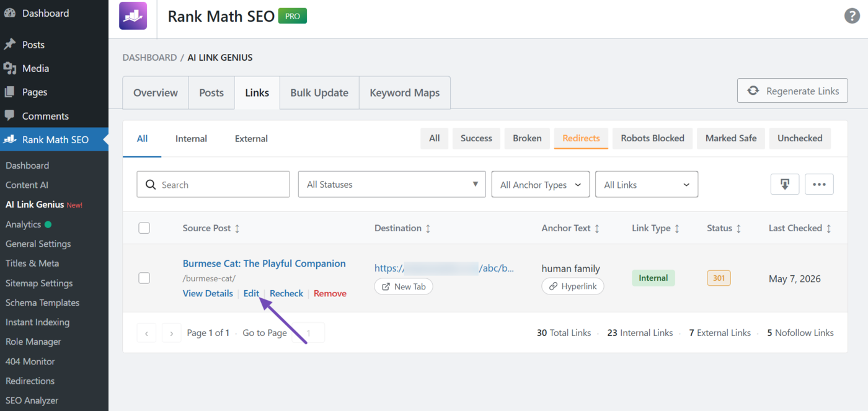Open the All Links dropdown
This screenshot has height=411, width=868.
pyautogui.click(x=647, y=184)
